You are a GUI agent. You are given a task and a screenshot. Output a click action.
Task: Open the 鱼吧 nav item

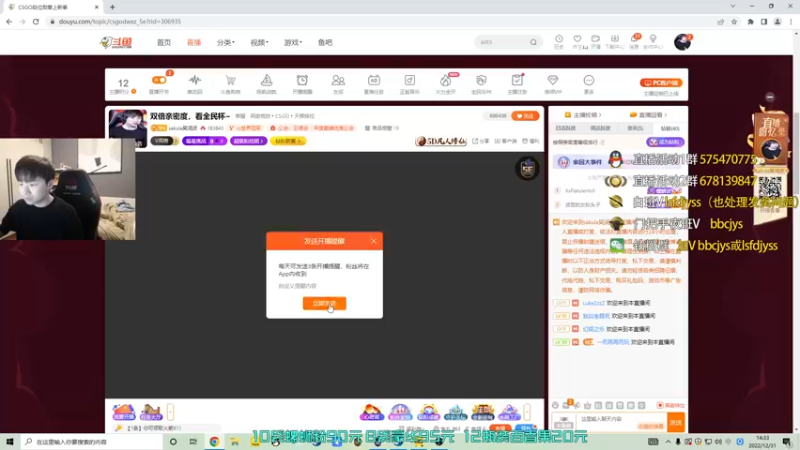(x=325, y=42)
